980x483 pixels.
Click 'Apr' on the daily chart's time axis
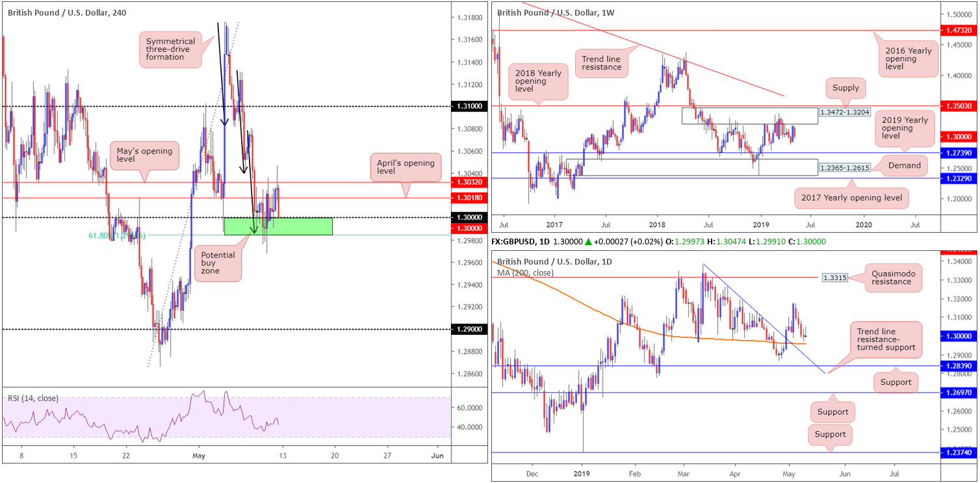(x=735, y=475)
